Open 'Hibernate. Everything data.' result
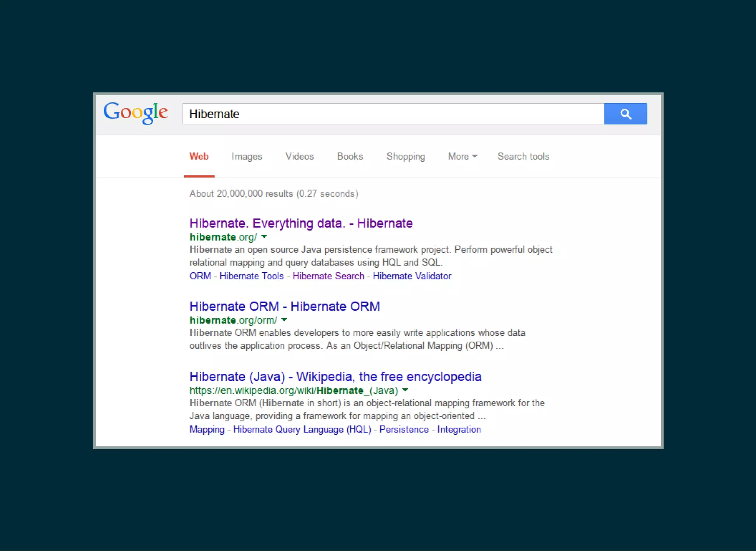The width and height of the screenshot is (756, 551). point(301,223)
